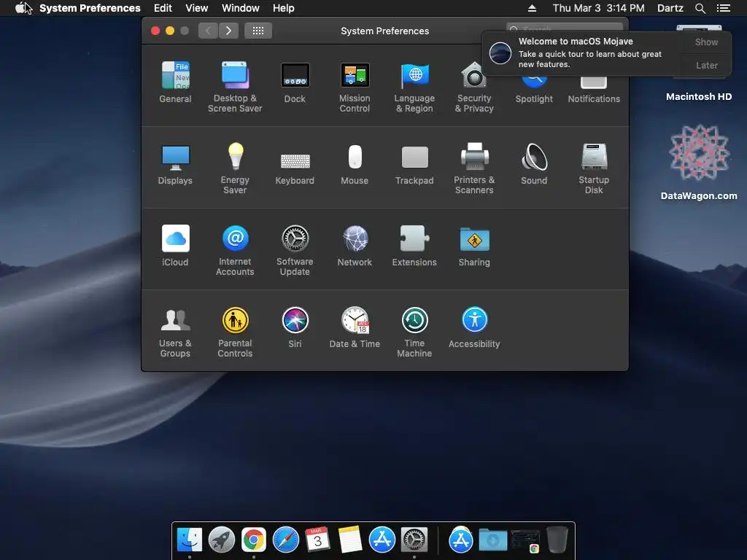The image size is (747, 560).
Task: Open Displays preferences
Action: (x=175, y=164)
